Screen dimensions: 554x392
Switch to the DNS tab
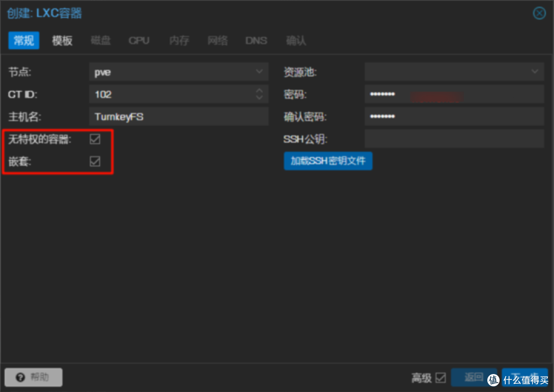(256, 41)
